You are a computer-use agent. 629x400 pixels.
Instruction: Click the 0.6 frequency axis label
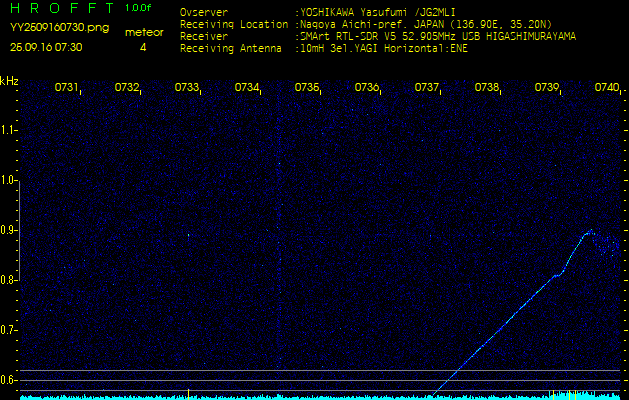[9, 380]
